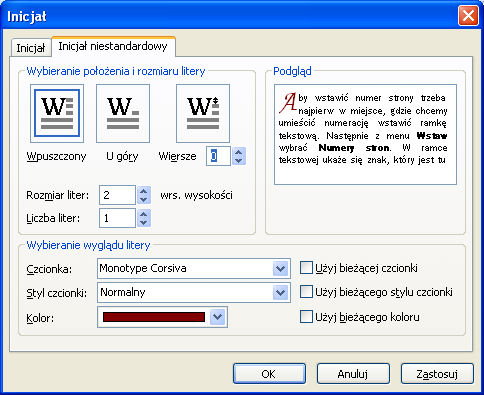Decrease Liczba liter with down arrow
The width and height of the screenshot is (484, 395).
coord(144,223)
